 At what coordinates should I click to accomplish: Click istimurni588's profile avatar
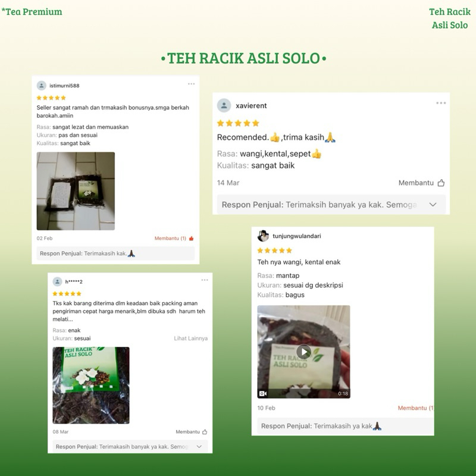[41, 86]
